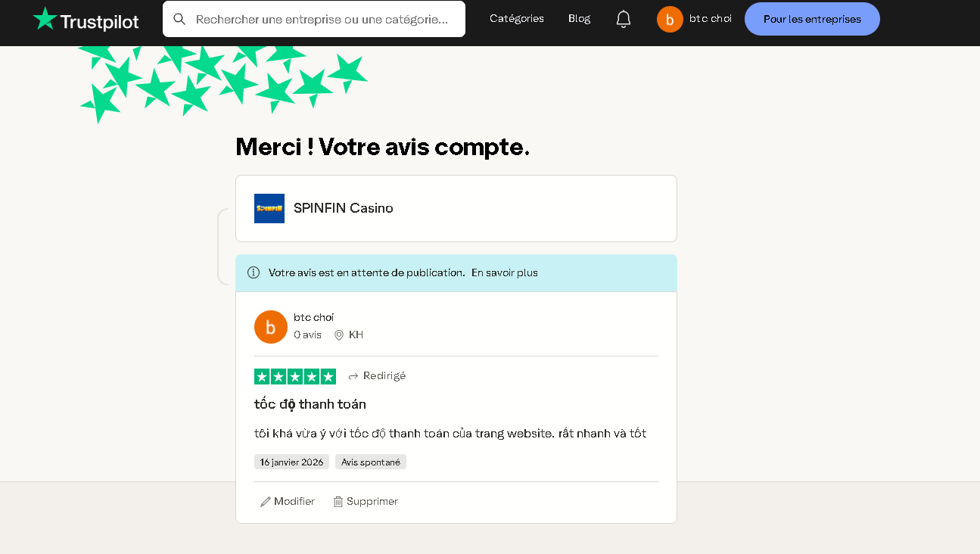Open the En savoir plus link
The height and width of the screenshot is (554, 980).
point(505,272)
